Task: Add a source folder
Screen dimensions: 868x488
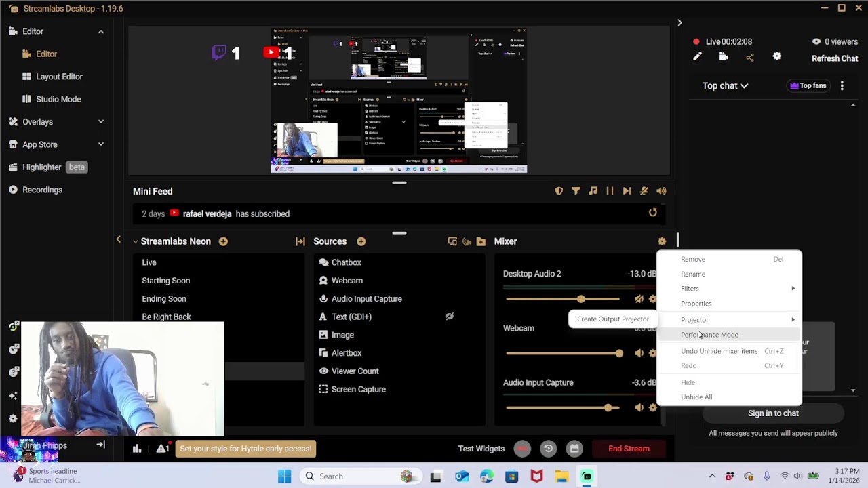Action: point(481,241)
